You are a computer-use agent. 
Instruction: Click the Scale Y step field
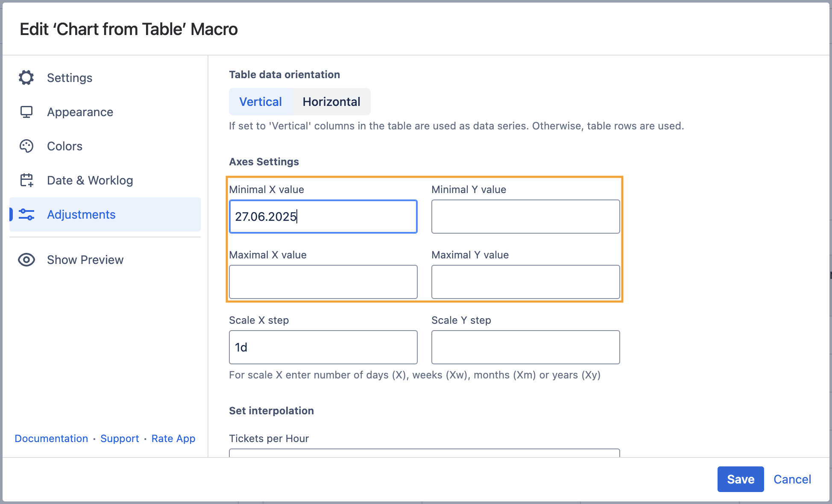(x=525, y=347)
